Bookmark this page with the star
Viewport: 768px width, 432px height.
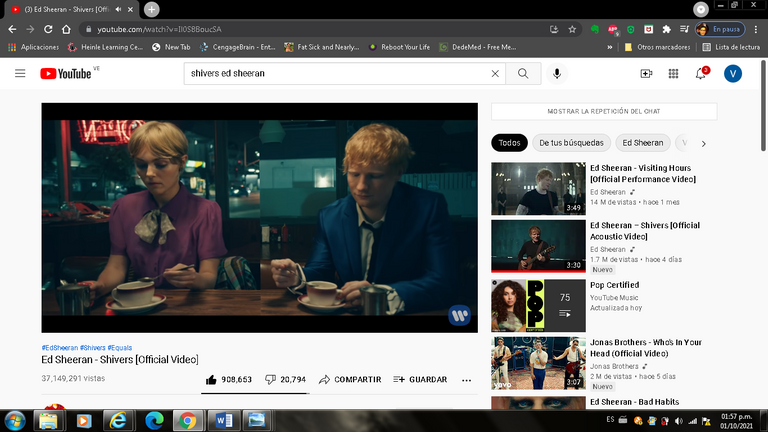pos(572,29)
